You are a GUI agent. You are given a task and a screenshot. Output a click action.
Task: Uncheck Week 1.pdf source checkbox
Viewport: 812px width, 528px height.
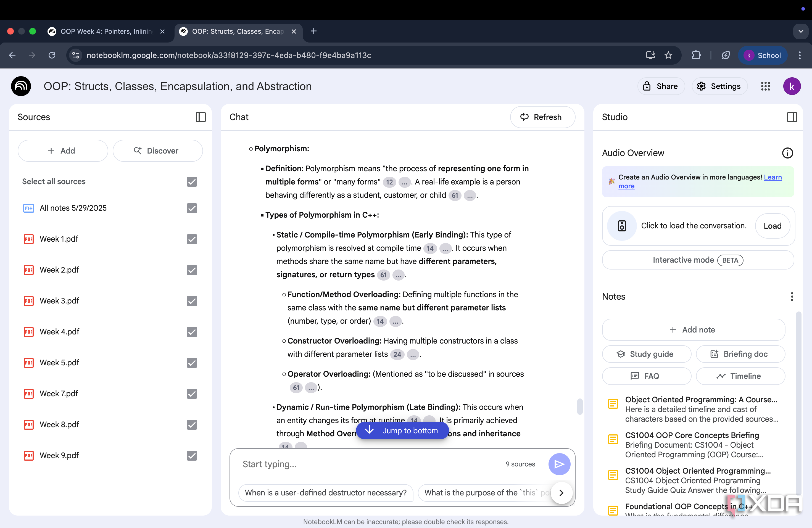click(192, 239)
